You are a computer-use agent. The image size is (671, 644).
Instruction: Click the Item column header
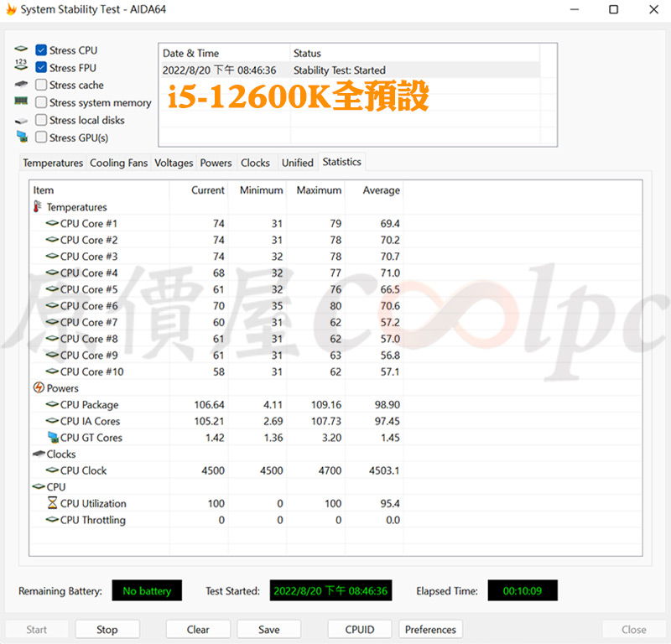(x=99, y=190)
